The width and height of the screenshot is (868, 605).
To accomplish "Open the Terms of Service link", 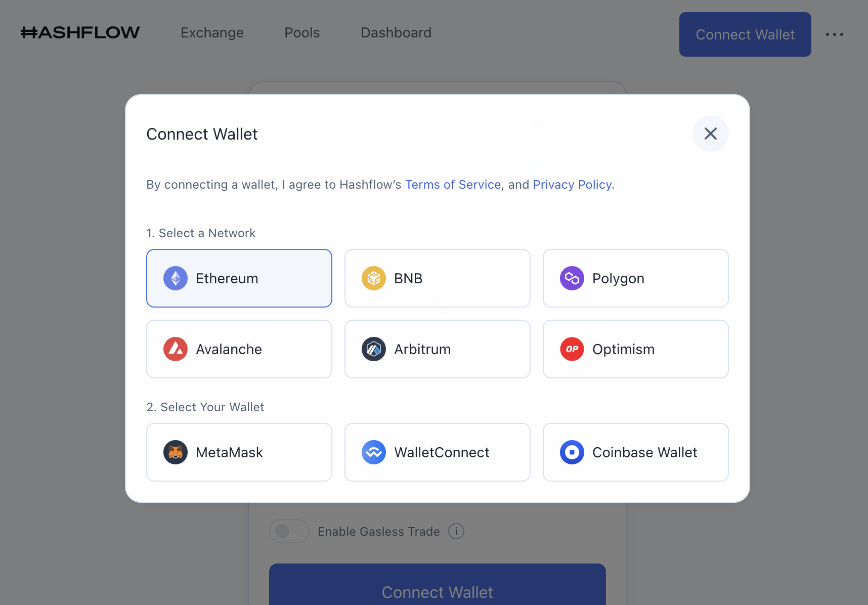I will pyautogui.click(x=453, y=185).
